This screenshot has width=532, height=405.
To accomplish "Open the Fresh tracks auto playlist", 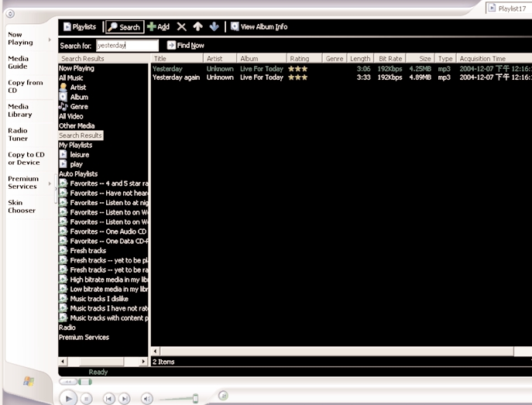I will [x=82, y=251].
